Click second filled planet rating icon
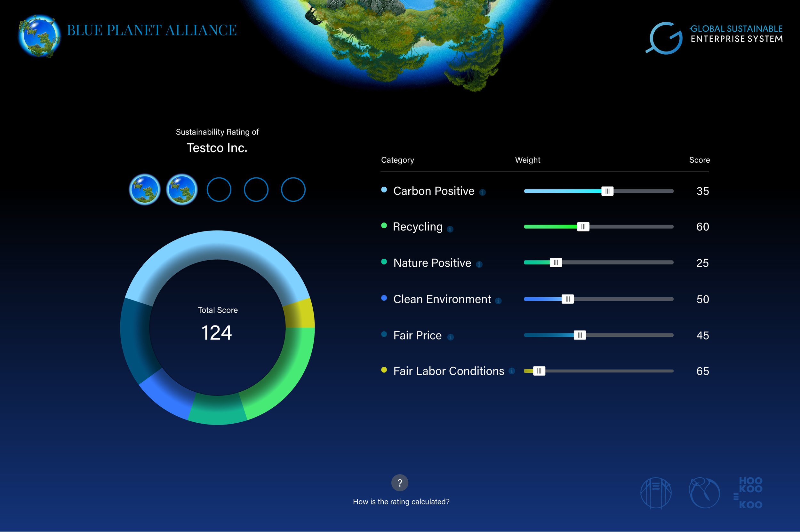This screenshot has height=532, width=800. (x=182, y=189)
